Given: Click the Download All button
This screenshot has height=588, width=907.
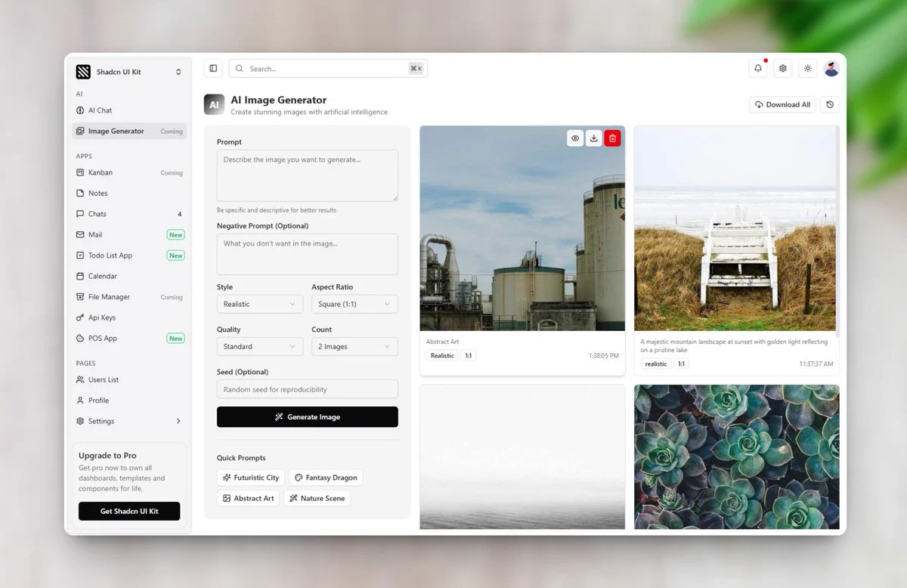Looking at the screenshot, I should [x=782, y=104].
